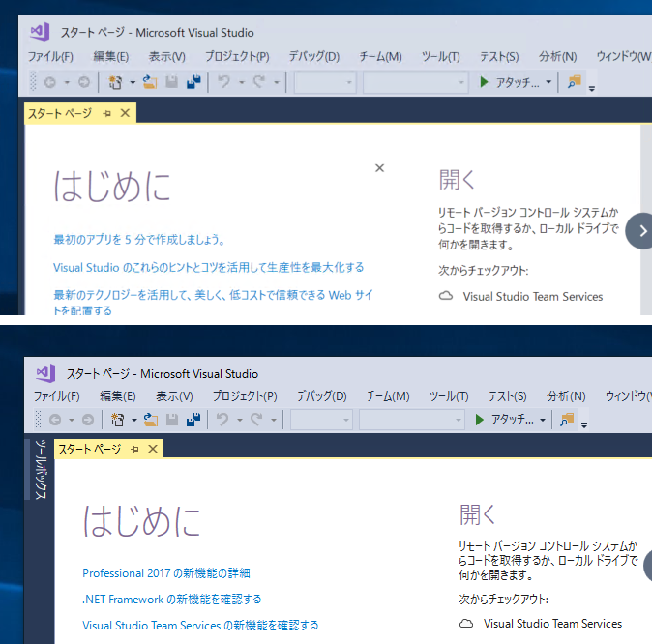Close スタート ページ tab in upper window
The image size is (652, 644).
click(x=125, y=113)
